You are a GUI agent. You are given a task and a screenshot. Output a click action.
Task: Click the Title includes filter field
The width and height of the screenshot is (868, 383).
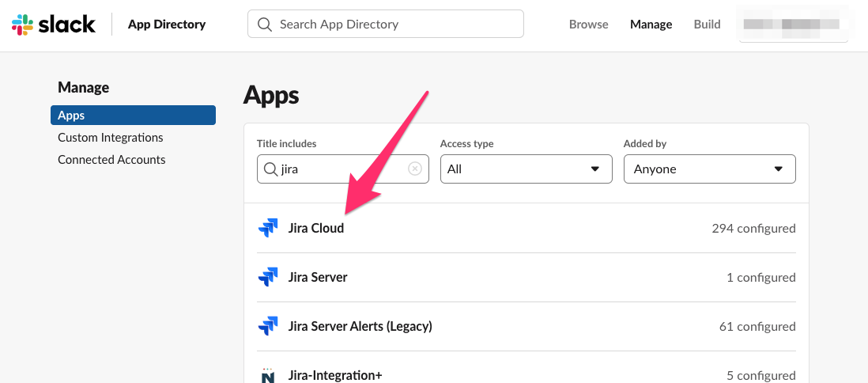(x=342, y=169)
